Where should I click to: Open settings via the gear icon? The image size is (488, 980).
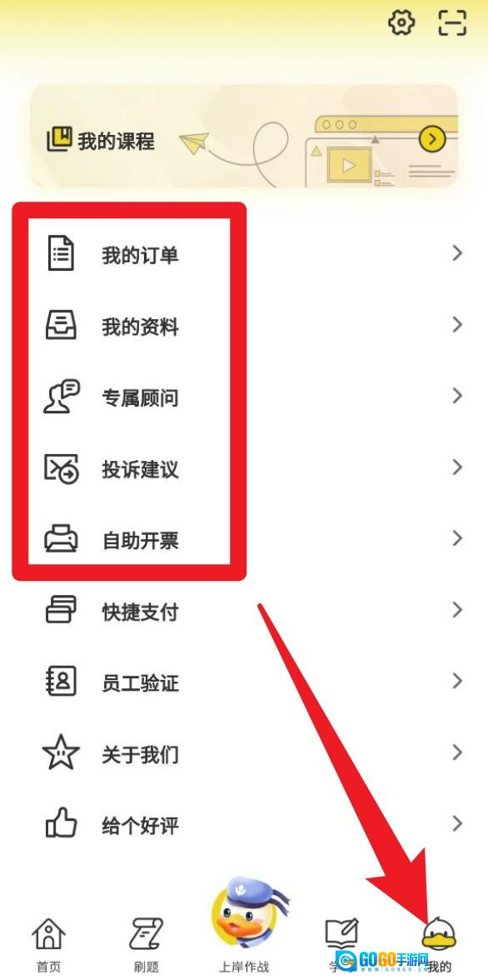(x=401, y=23)
